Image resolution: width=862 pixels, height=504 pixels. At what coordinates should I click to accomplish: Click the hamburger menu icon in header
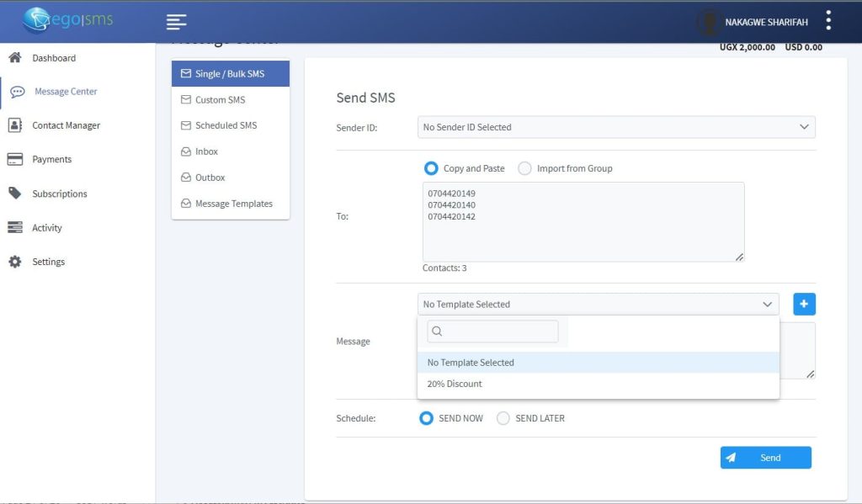click(176, 22)
